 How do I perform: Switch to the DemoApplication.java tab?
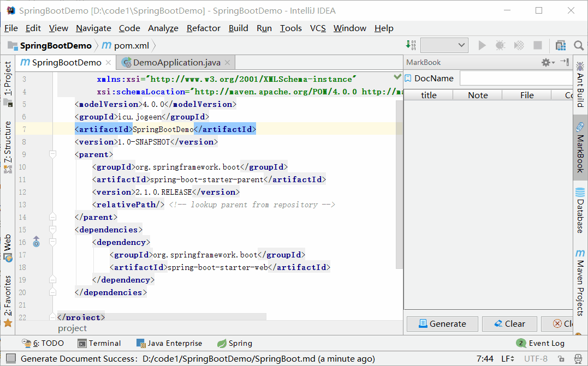(x=176, y=63)
